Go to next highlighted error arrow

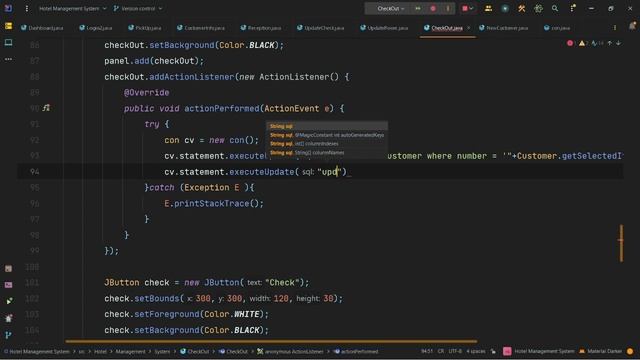pos(619,43)
